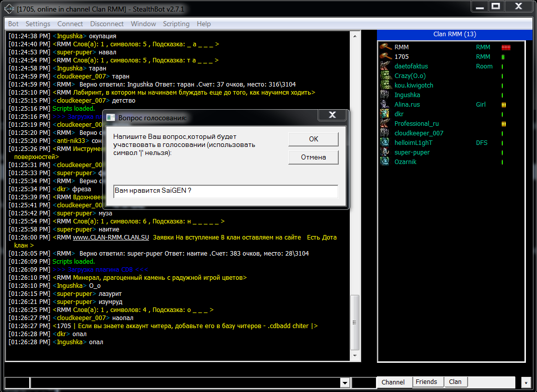Click the avatar icon next to helloimL1ghT
537x392 pixels.
[x=385, y=143]
